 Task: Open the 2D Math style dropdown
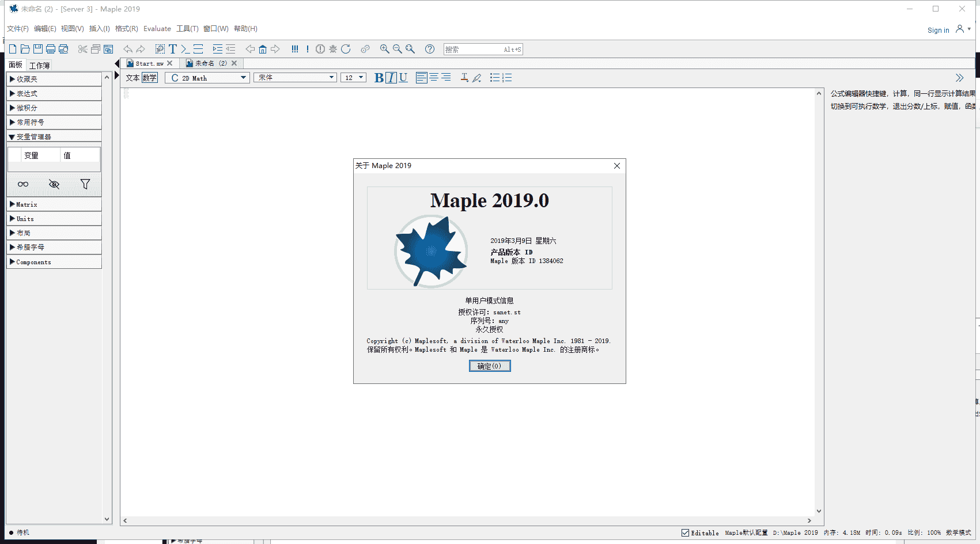206,77
